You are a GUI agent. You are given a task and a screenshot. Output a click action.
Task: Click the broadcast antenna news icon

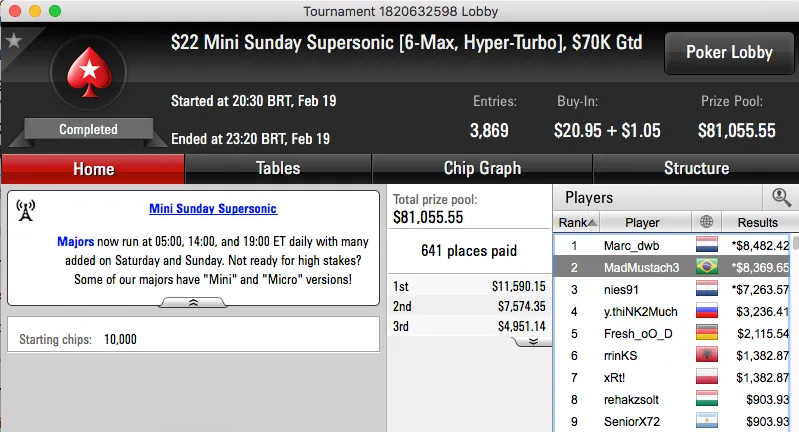point(26,210)
